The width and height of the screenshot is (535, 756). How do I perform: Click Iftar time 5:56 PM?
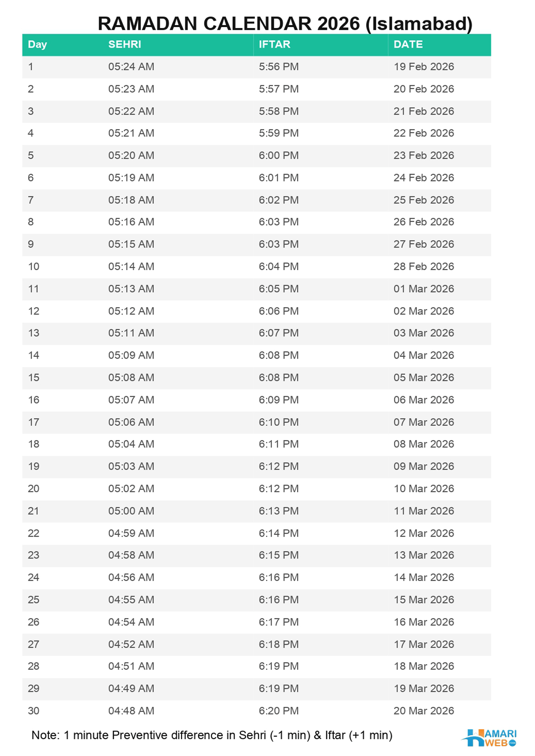point(278,67)
